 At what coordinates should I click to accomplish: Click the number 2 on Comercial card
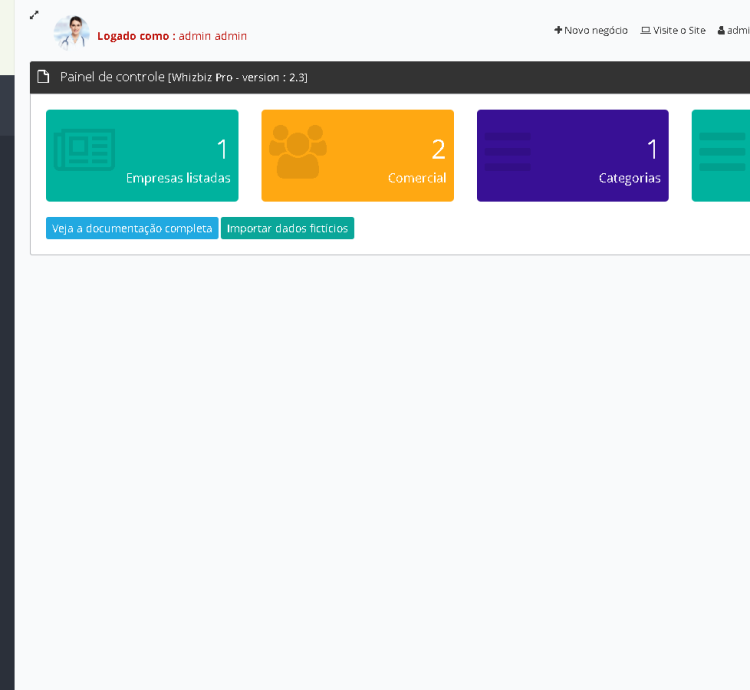438,149
